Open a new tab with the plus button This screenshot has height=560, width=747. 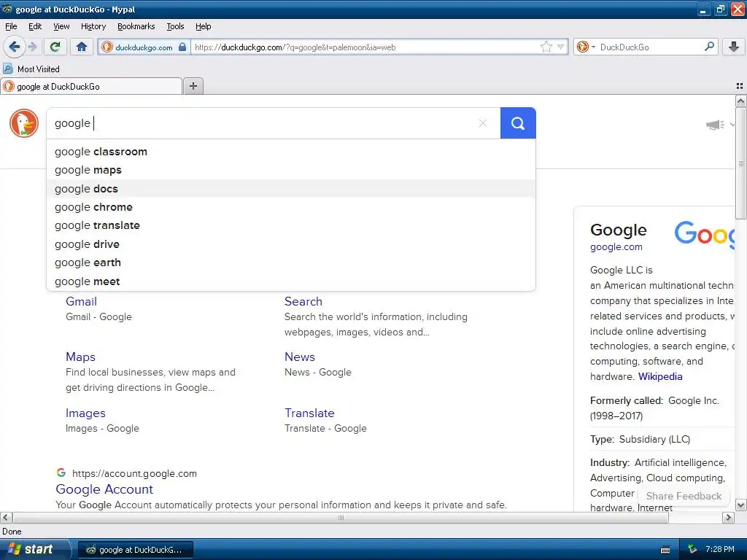tap(193, 86)
